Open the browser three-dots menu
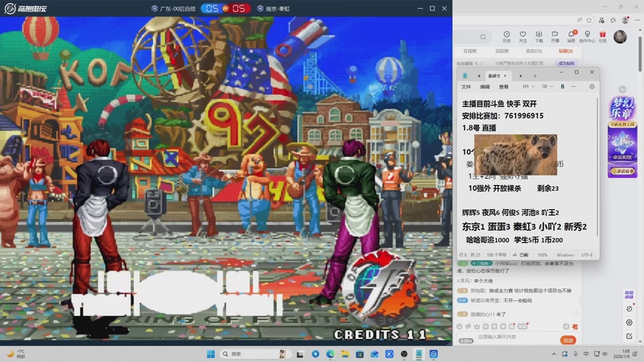 [637, 19]
